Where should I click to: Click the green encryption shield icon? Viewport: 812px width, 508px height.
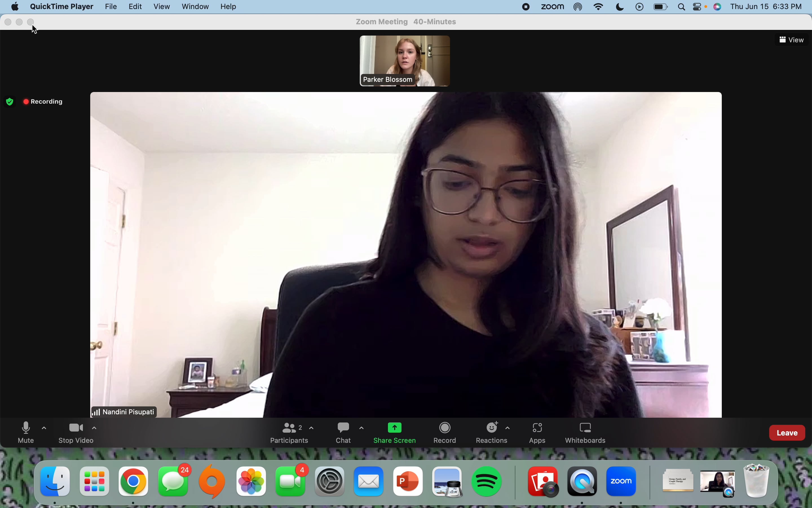[10, 102]
